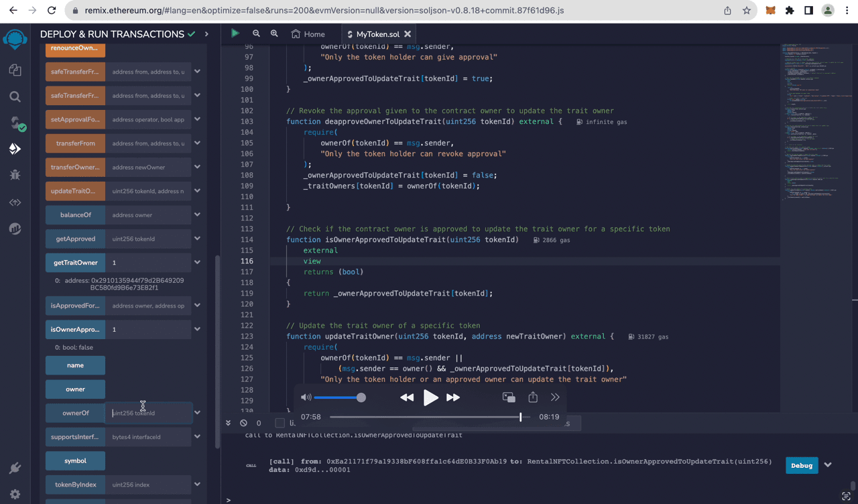Open browser extensions puzzle icon
Viewport: 858px width, 504px height.
(790, 11)
